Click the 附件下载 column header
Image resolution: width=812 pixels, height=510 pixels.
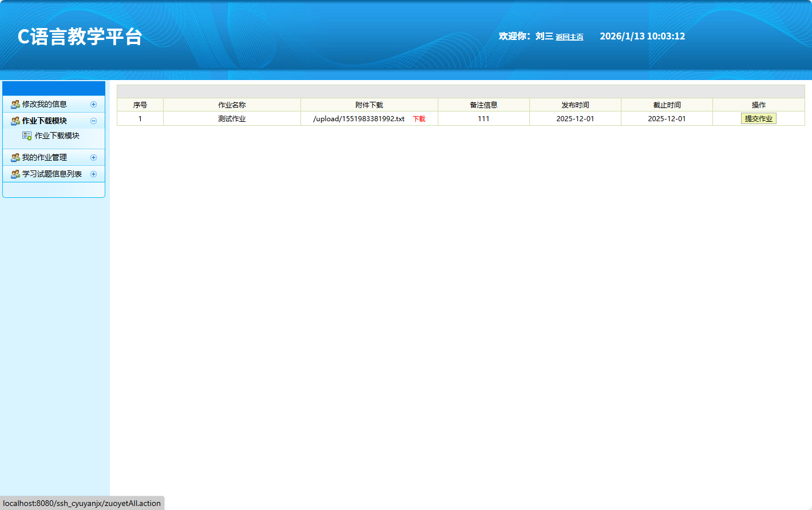(369, 105)
